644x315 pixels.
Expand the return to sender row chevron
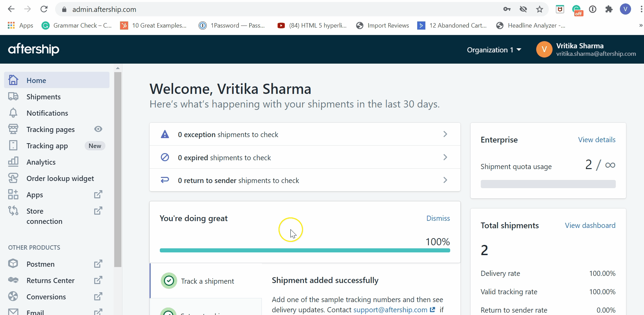click(445, 180)
